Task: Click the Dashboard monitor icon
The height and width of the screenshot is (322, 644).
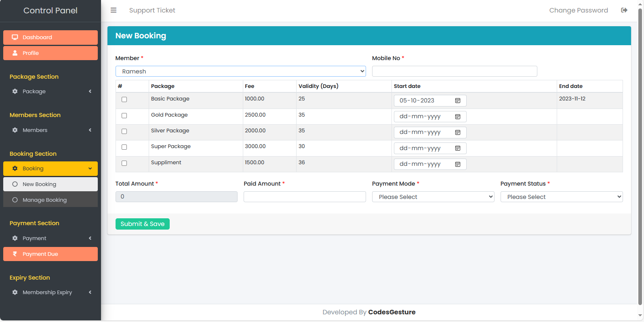Action: tap(15, 37)
